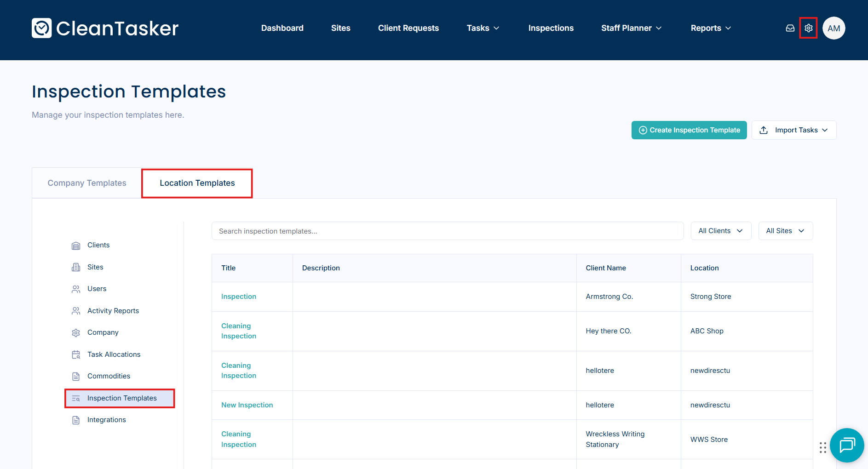Click the drag handle dots icon
This screenshot has width=868, height=469.
point(822,447)
